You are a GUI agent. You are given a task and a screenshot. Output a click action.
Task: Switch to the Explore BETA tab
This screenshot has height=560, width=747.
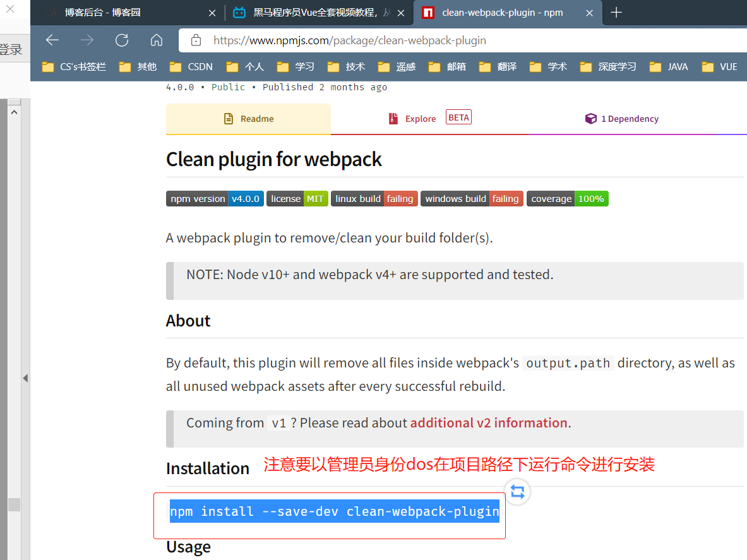[x=430, y=119]
